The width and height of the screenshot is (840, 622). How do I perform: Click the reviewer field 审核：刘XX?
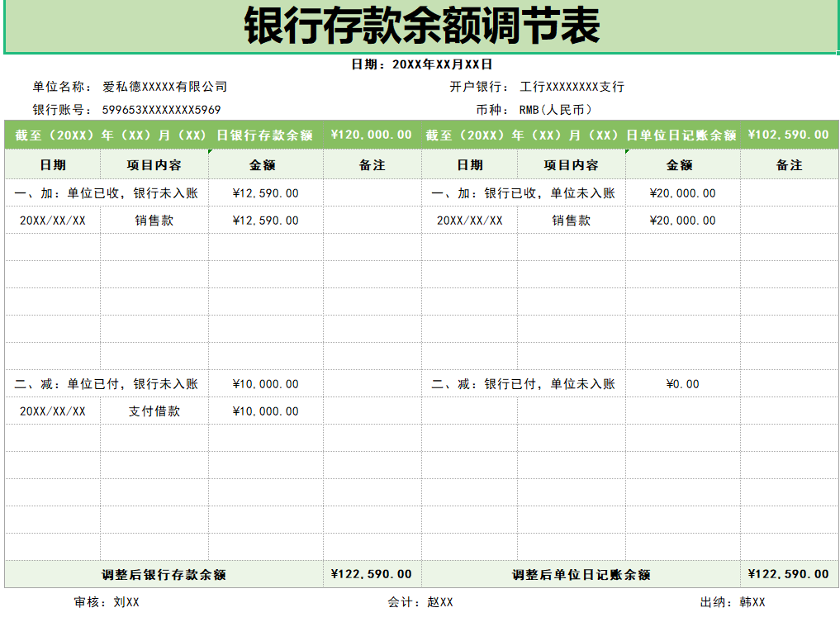click(x=107, y=603)
